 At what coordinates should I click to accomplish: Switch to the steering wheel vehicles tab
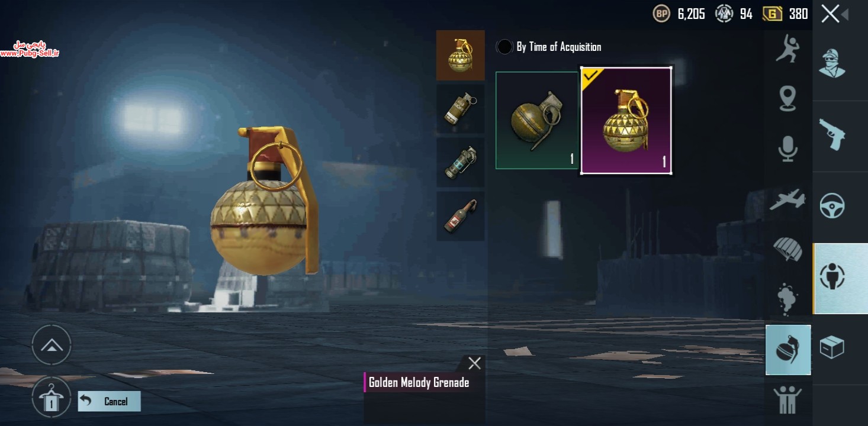point(832,206)
